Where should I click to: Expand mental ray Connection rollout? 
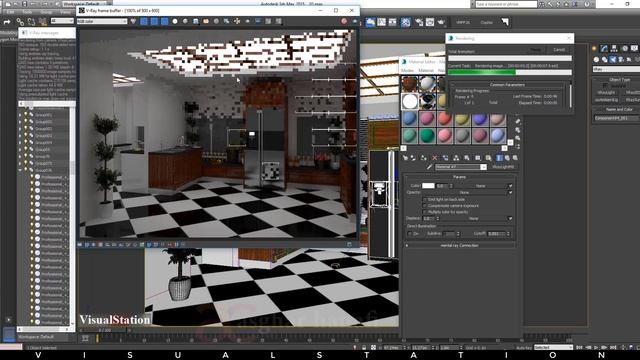[x=460, y=245]
